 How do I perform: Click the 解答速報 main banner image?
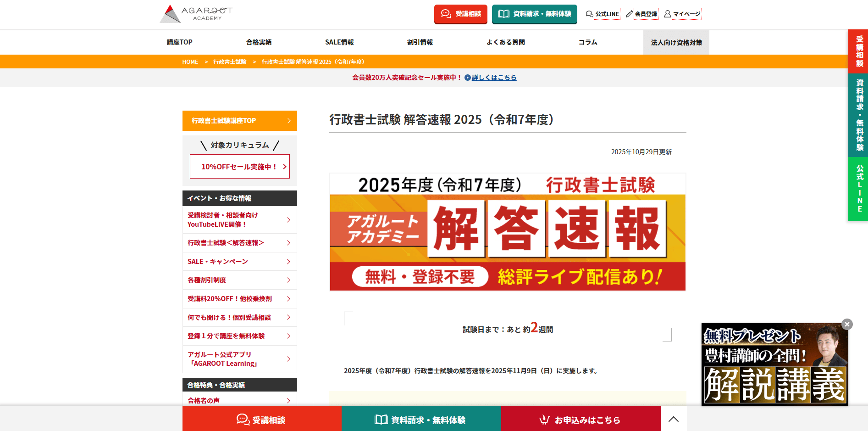point(508,232)
